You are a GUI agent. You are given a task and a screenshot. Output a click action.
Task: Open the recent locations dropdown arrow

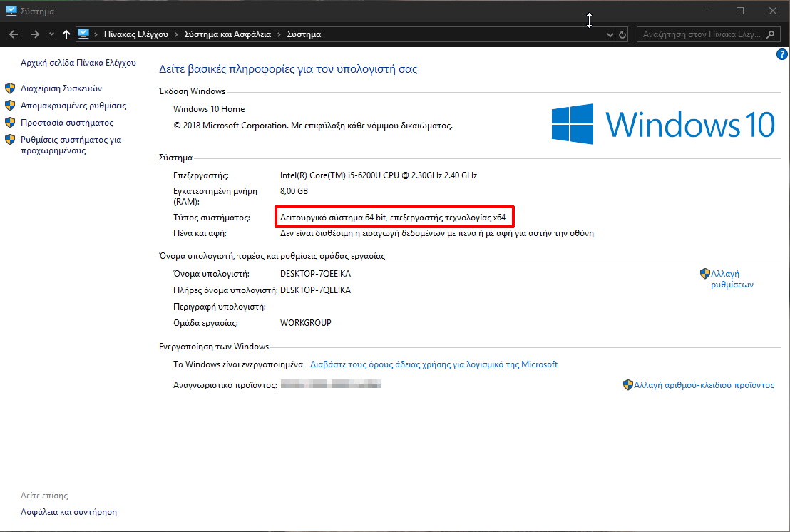pyautogui.click(x=51, y=34)
